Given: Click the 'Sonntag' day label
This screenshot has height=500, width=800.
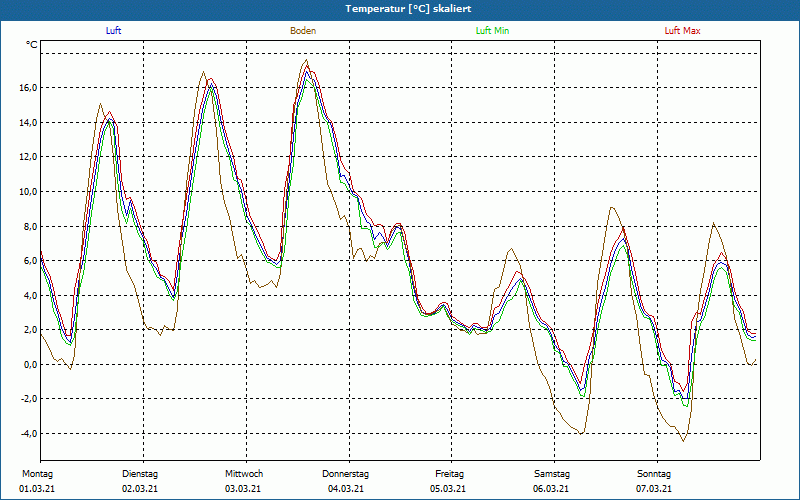Looking at the screenshot, I should [x=654, y=474].
